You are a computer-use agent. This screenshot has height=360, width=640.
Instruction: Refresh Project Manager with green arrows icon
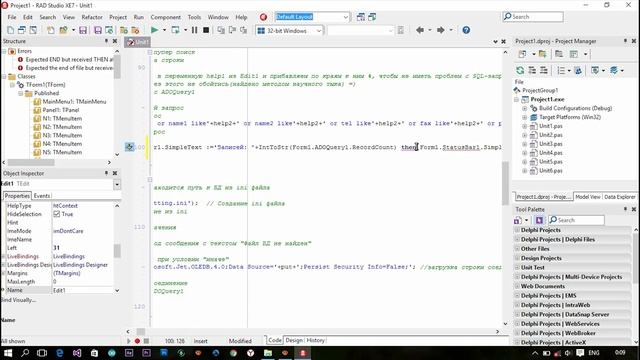[520, 71]
